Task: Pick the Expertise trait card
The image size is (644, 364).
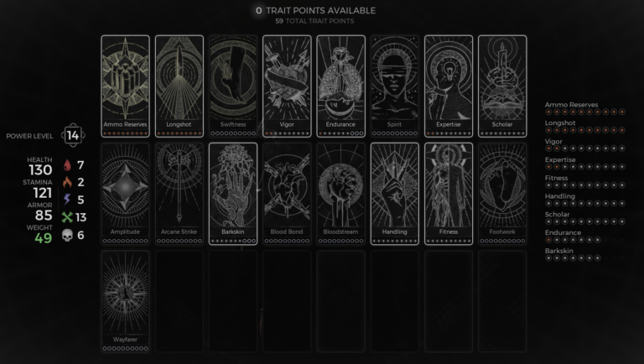Action: coord(449,86)
